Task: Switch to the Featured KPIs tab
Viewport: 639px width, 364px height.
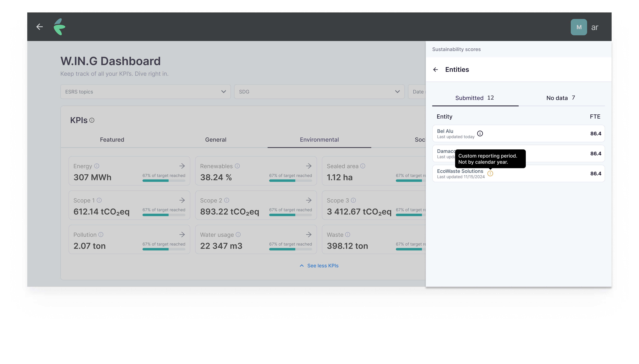Action: 112,139
